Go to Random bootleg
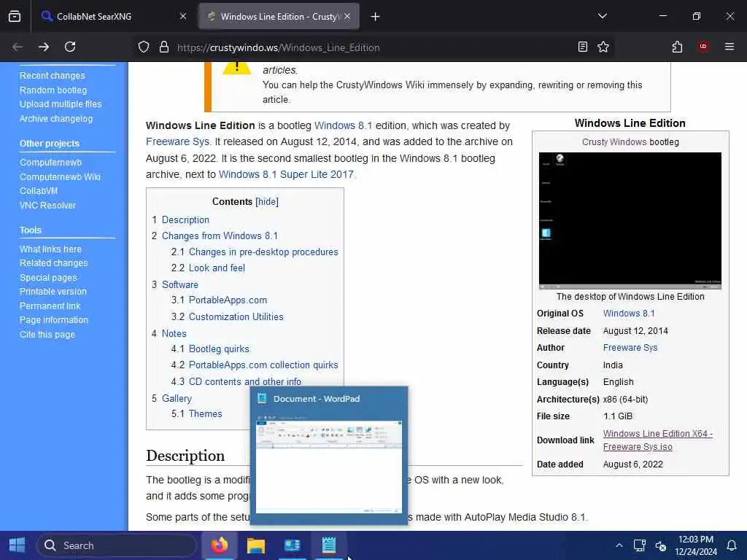Image resolution: width=747 pixels, height=560 pixels. coord(53,90)
